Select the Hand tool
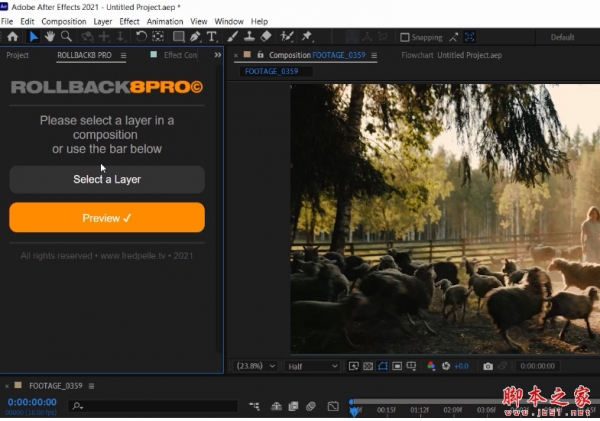The width and height of the screenshot is (600, 421). click(x=49, y=37)
